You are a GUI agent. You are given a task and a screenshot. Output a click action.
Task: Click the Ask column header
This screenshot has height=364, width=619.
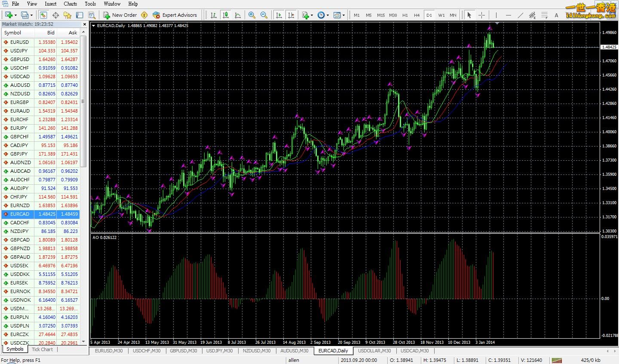69,33
